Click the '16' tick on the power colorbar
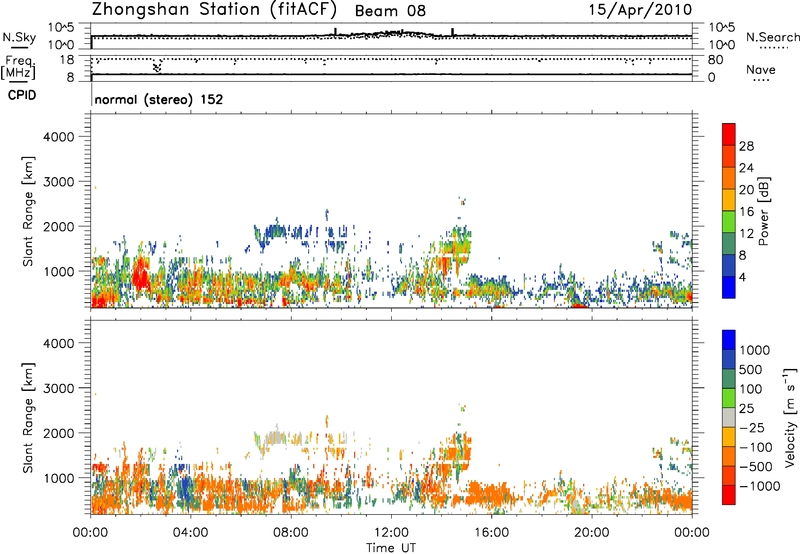 746,212
